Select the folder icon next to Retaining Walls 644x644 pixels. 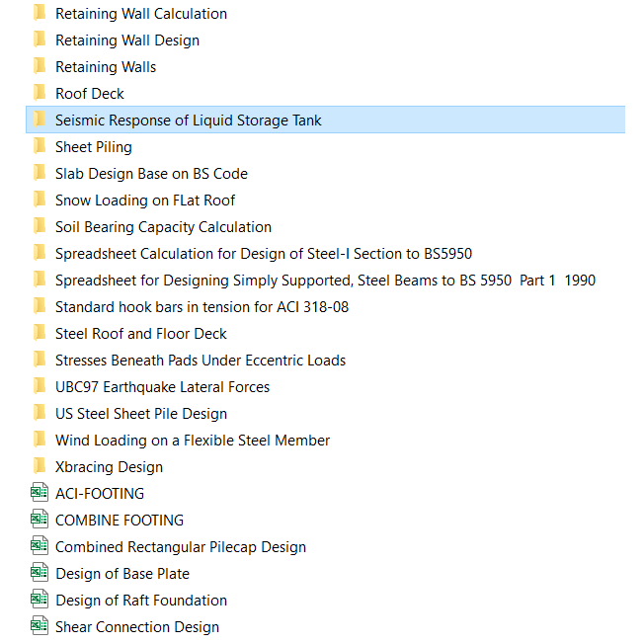tap(40, 66)
